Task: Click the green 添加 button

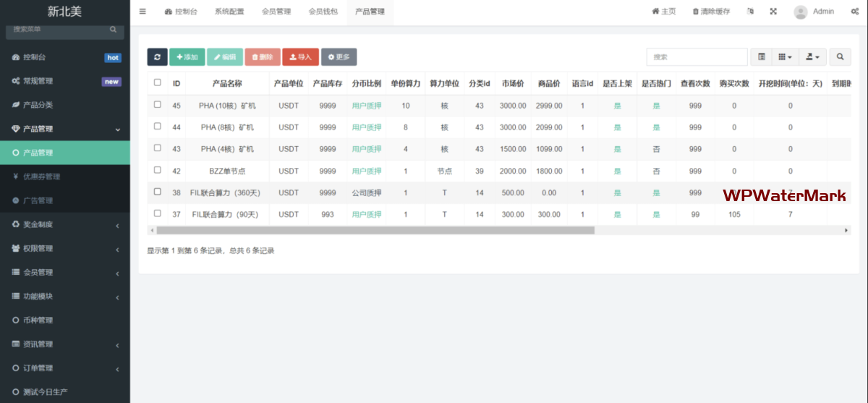Action: pyautogui.click(x=187, y=57)
